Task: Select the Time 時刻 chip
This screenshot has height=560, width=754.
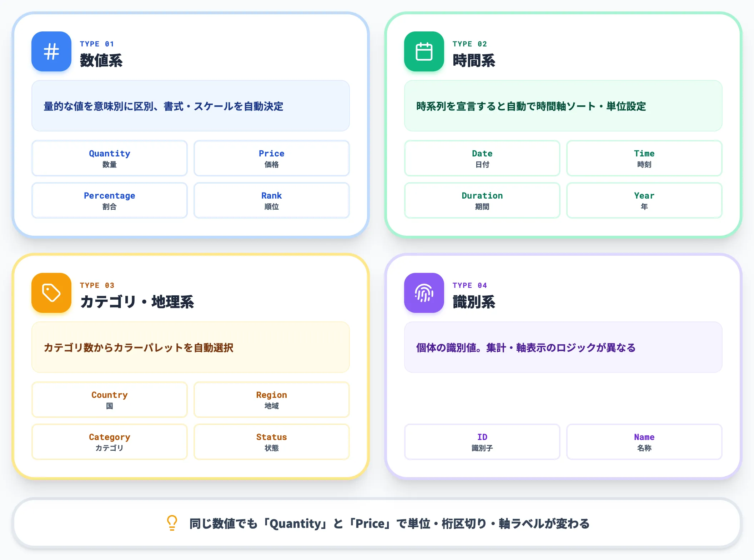Action: pyautogui.click(x=644, y=158)
